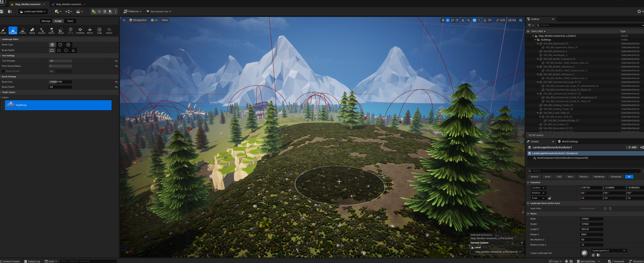Select the Mirror landscape tool

click(x=90, y=30)
